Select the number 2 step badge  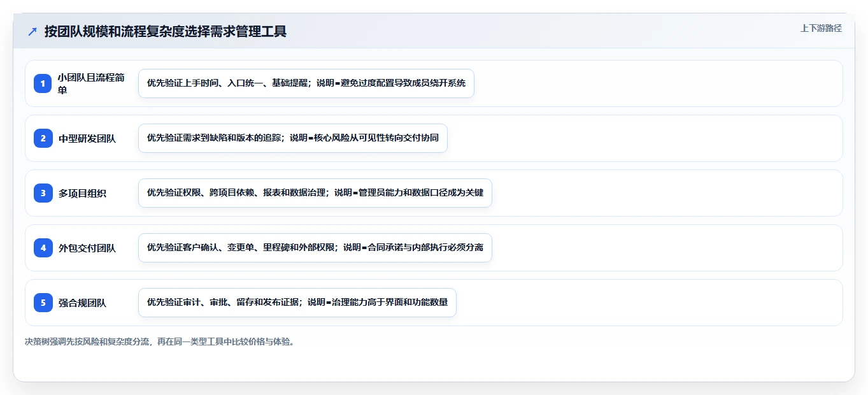[x=43, y=138]
